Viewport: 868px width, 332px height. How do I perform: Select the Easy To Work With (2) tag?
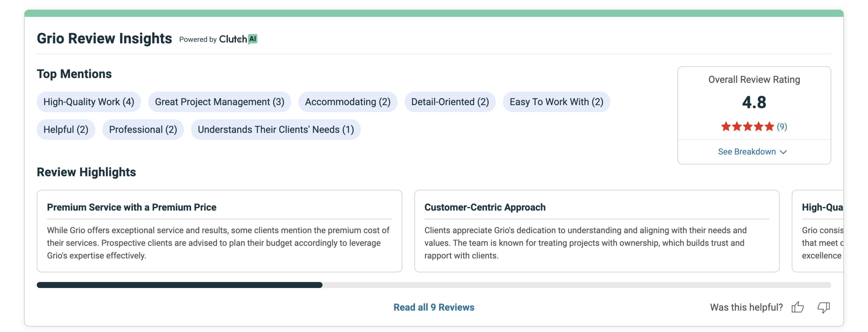point(556,102)
